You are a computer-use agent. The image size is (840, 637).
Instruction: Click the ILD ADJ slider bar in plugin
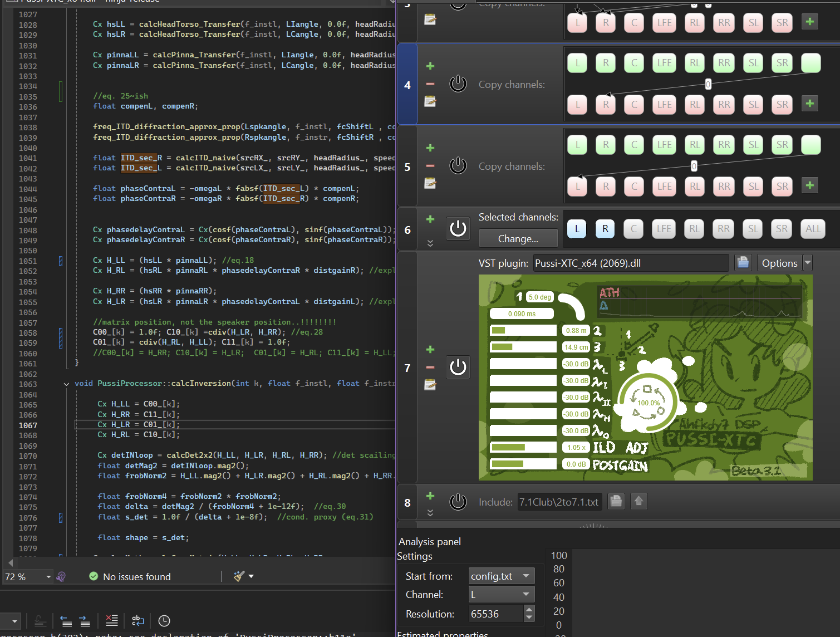523,447
